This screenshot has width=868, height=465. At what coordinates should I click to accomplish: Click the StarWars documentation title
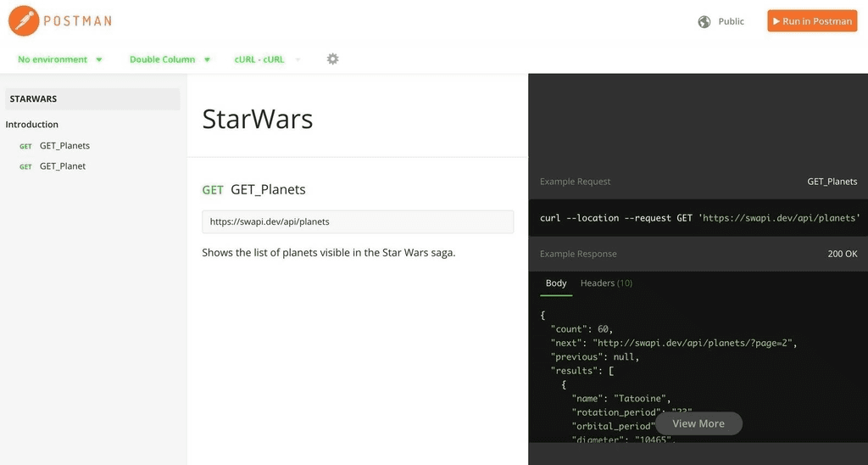tap(258, 119)
